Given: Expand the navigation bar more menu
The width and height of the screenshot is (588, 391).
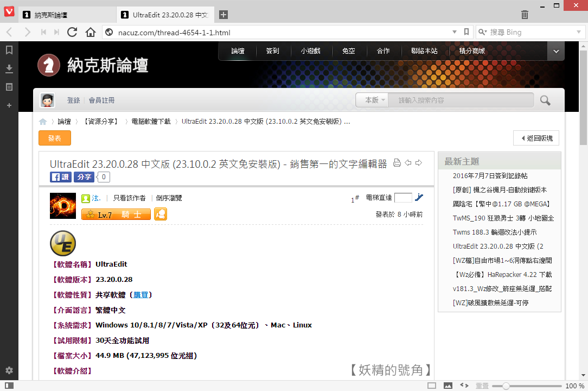Looking at the screenshot, I should click(x=556, y=51).
